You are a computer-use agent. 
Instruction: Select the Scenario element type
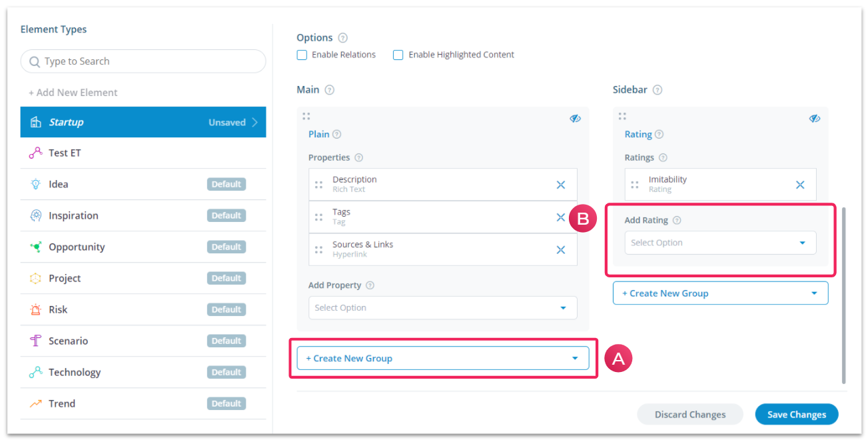[143, 341]
